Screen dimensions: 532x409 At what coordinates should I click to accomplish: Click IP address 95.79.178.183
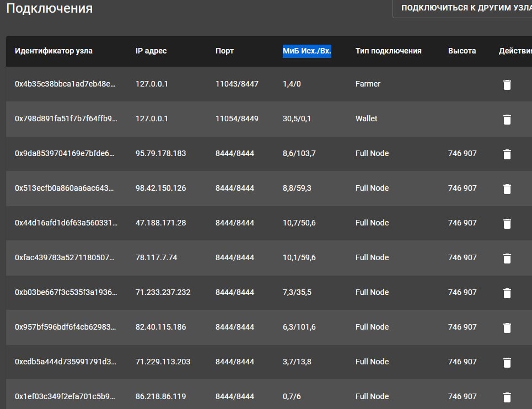point(161,153)
